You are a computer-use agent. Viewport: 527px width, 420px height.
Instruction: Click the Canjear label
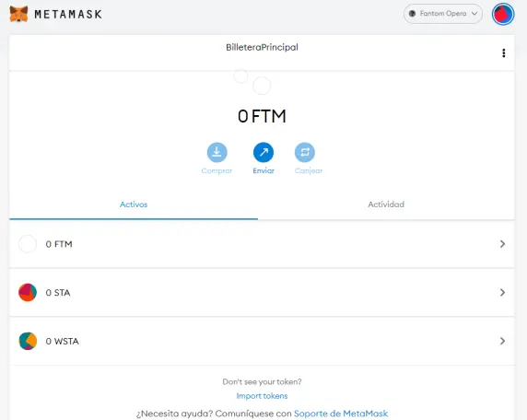tap(309, 170)
